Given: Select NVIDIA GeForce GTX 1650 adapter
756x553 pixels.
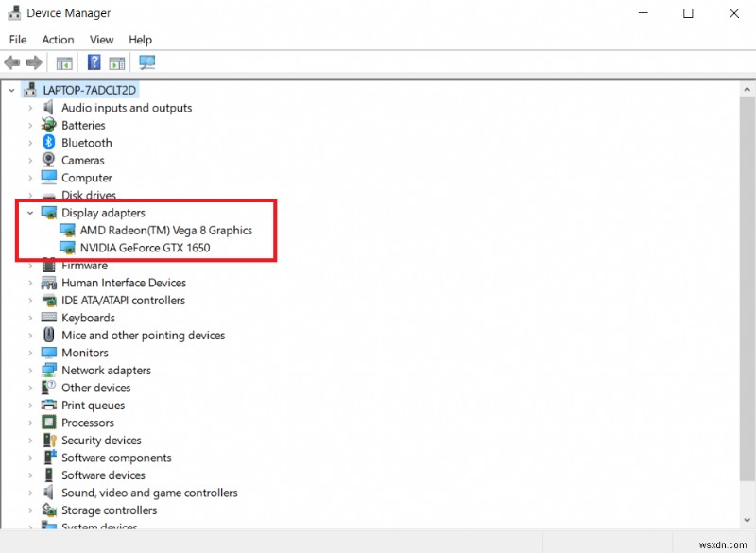Looking at the screenshot, I should tap(151, 248).
